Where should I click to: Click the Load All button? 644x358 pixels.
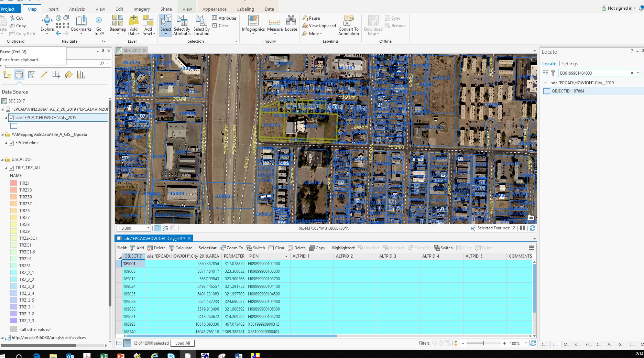click(x=183, y=343)
